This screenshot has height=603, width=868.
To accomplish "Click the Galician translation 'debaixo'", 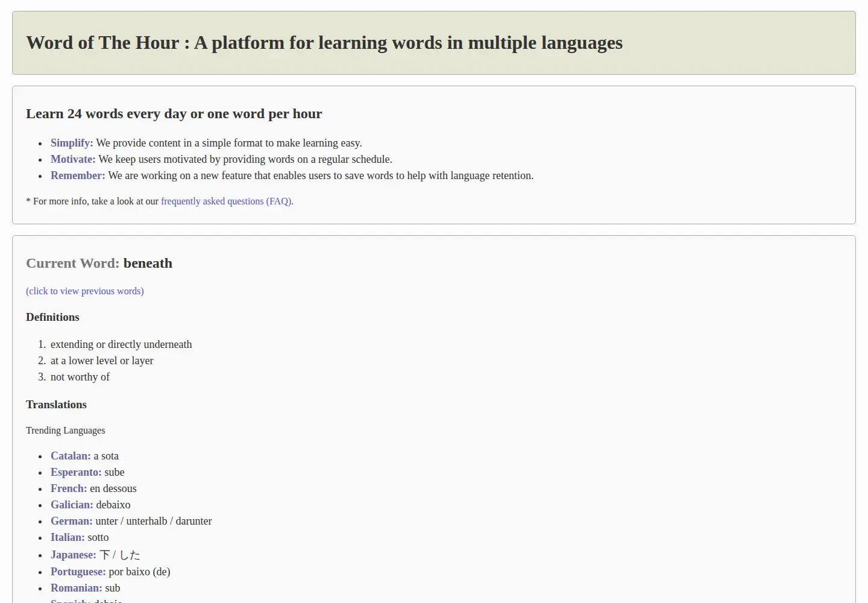I will (x=113, y=505).
